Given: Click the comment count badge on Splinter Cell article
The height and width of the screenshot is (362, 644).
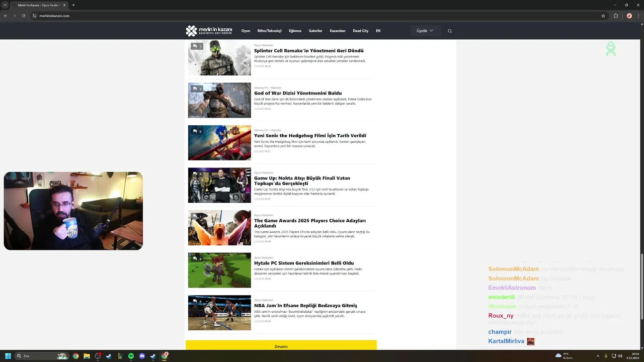Looking at the screenshot, I should click(x=197, y=46).
